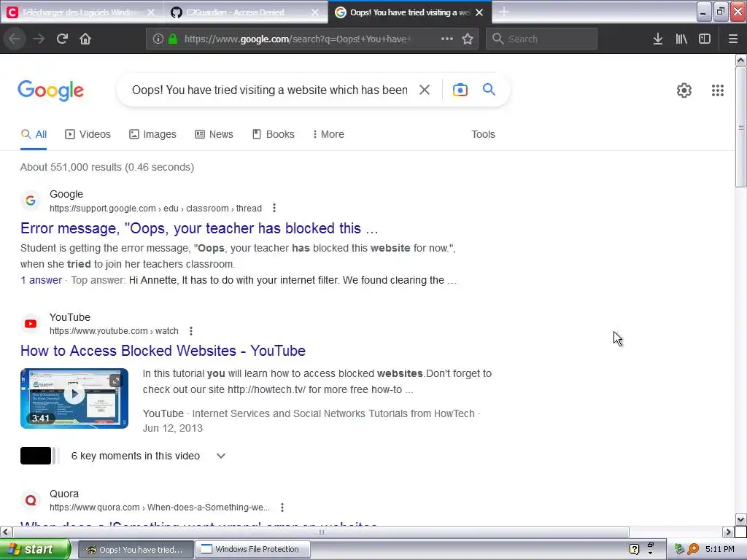Image resolution: width=747 pixels, height=560 pixels.
Task: Open How to Access Blocked Websites link
Action: (163, 351)
